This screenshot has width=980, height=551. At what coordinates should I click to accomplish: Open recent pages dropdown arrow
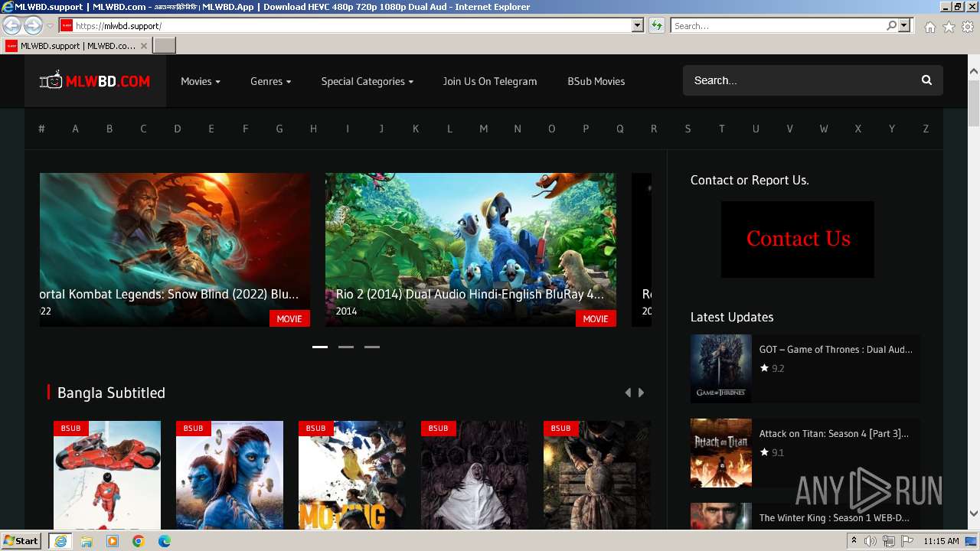tap(50, 26)
